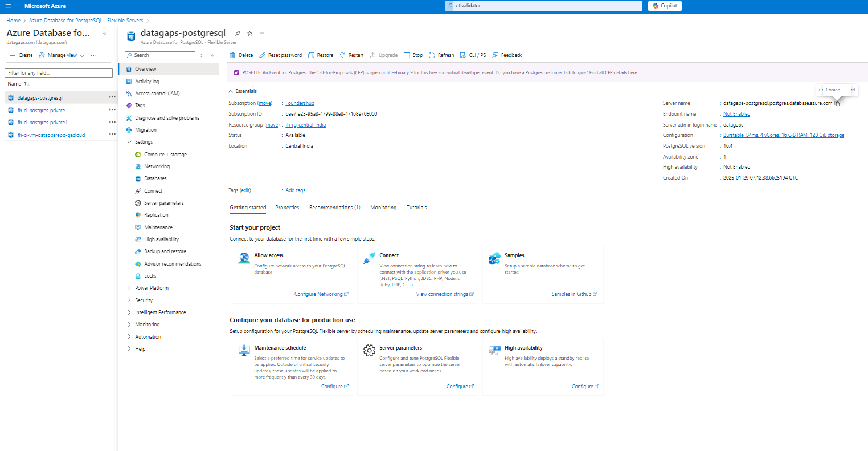868x451 pixels.
Task: Open the Azure portal hamburger menu
Action: [8, 6]
